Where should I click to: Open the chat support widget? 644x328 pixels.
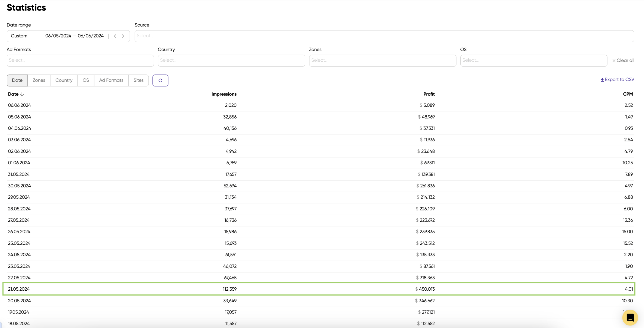[x=630, y=317]
